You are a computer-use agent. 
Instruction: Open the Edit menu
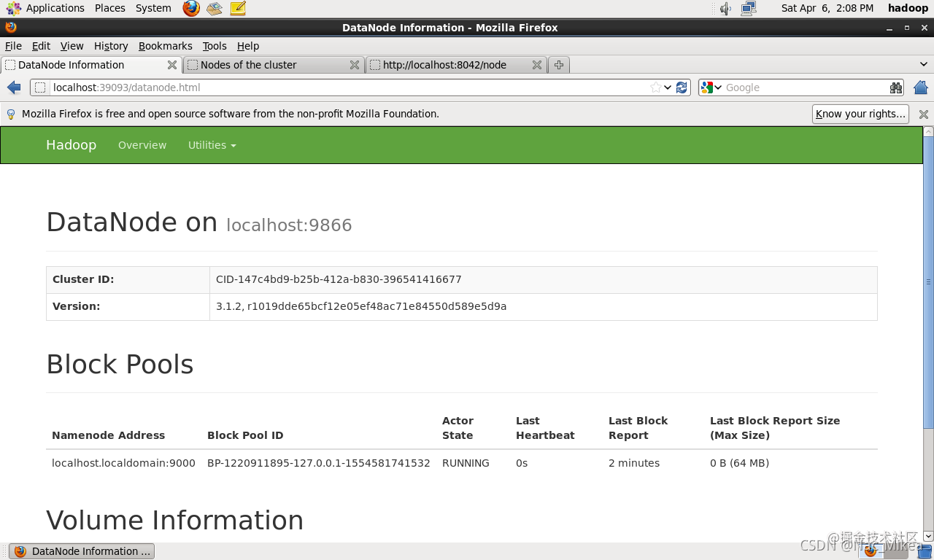click(41, 46)
